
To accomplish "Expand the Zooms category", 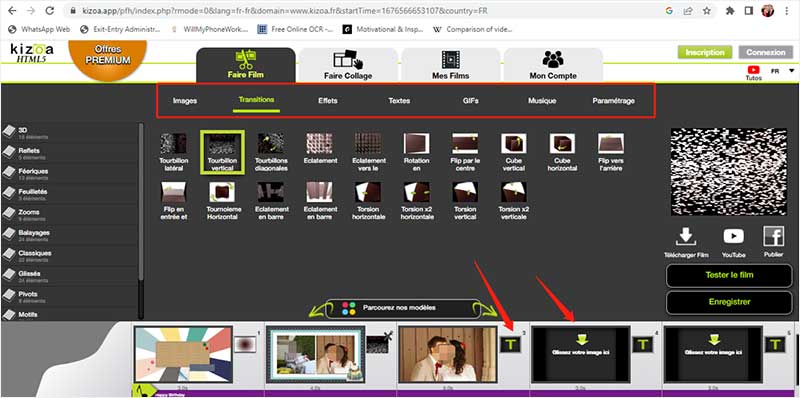I will click(x=69, y=214).
